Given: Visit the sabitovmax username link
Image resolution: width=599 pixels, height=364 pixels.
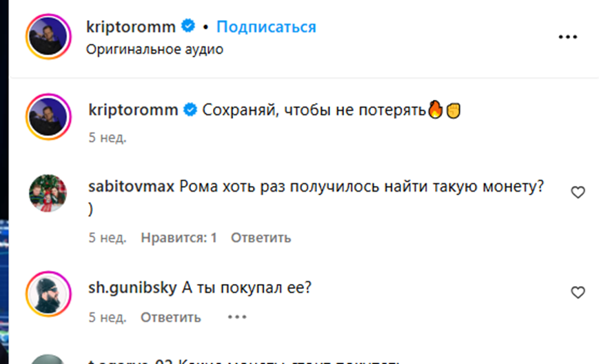Looking at the screenshot, I should pyautogui.click(x=132, y=186).
